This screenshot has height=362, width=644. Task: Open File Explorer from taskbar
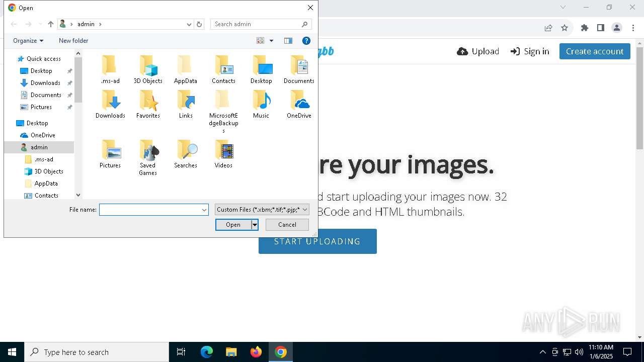[231, 352]
